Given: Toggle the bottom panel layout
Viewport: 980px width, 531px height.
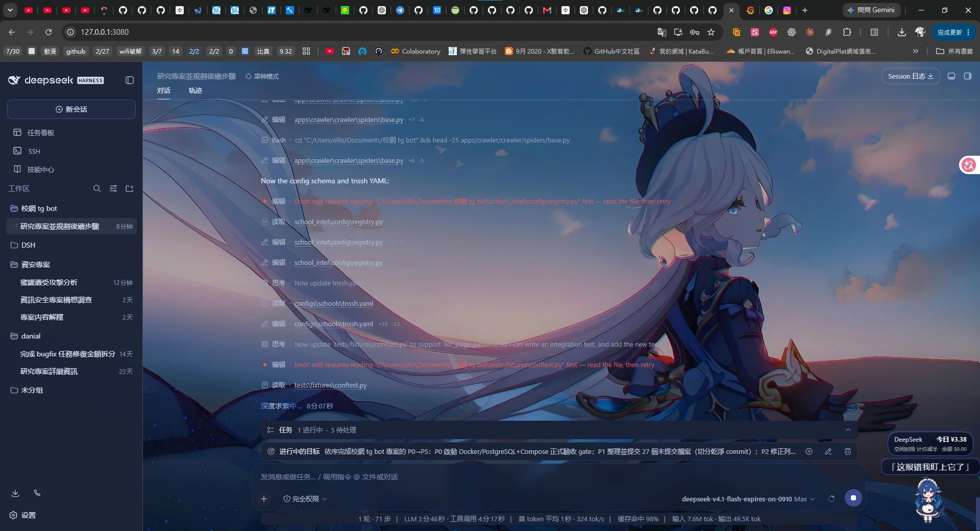Looking at the screenshot, I should coord(951,76).
